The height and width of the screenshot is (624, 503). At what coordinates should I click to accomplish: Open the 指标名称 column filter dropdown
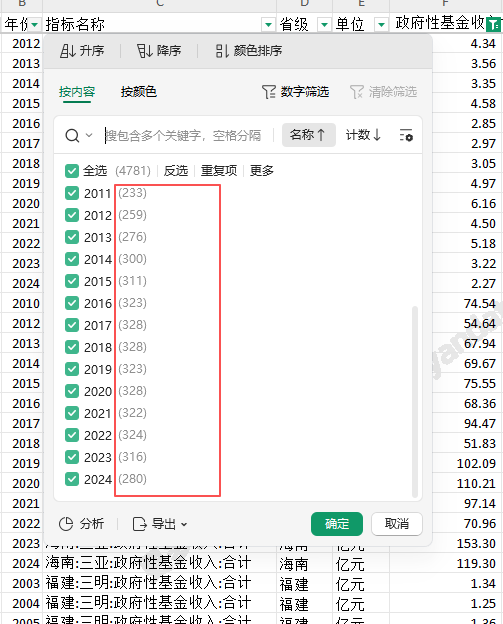tap(269, 25)
